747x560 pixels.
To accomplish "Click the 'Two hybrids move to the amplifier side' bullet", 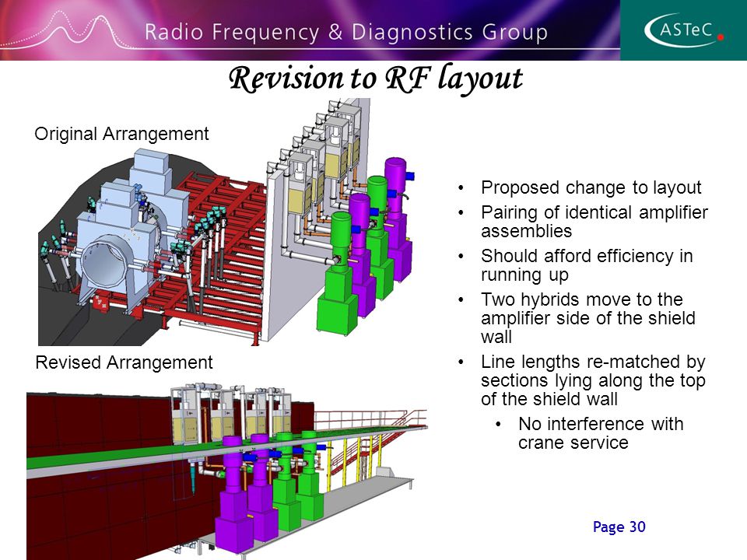I will point(588,317).
